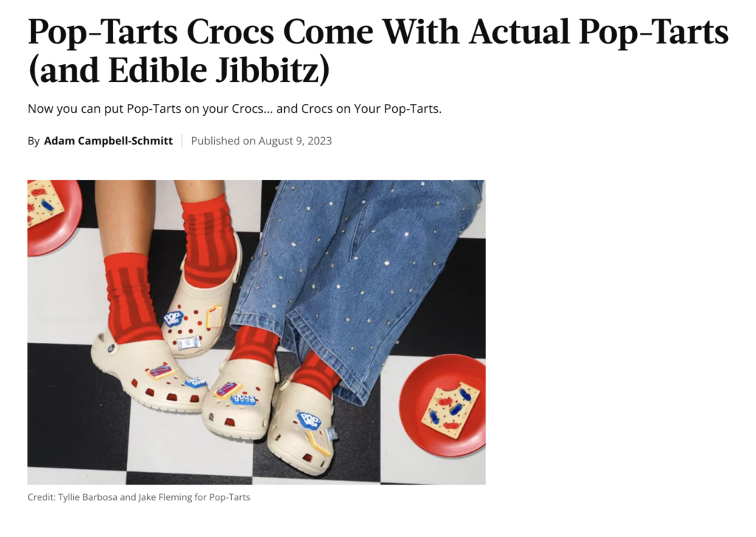Screen dimensions: 756x537
Task: Click author name Adam Campbell-Schmitt
Action: point(108,141)
